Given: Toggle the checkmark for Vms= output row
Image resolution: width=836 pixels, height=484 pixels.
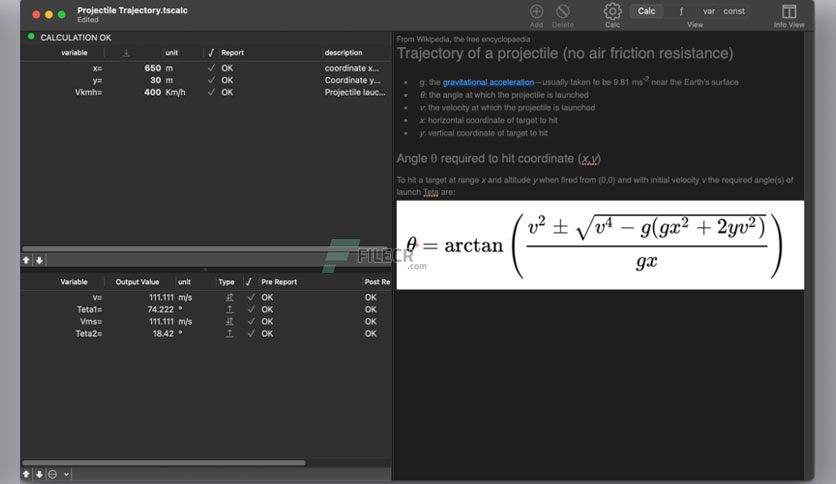Looking at the screenshot, I should pyautogui.click(x=251, y=321).
